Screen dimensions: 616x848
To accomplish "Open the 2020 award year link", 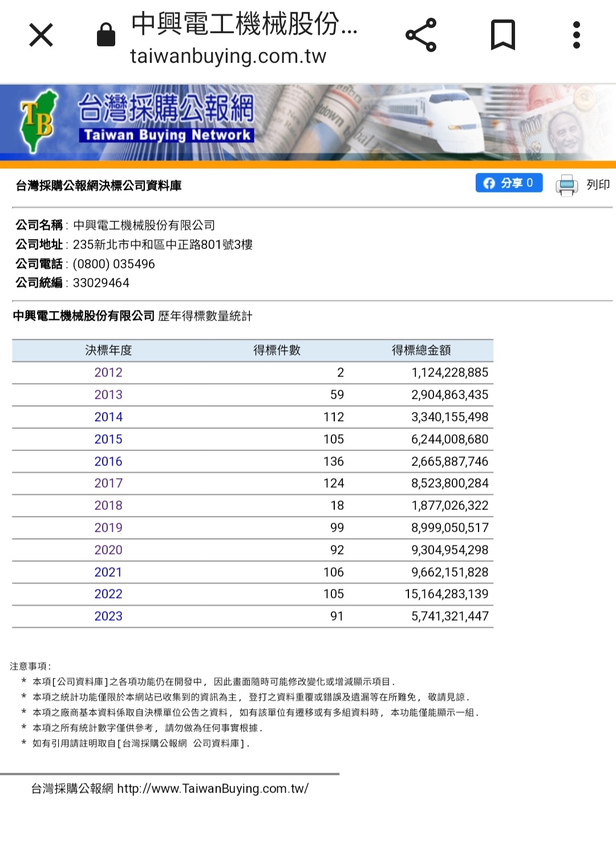I will point(108,550).
